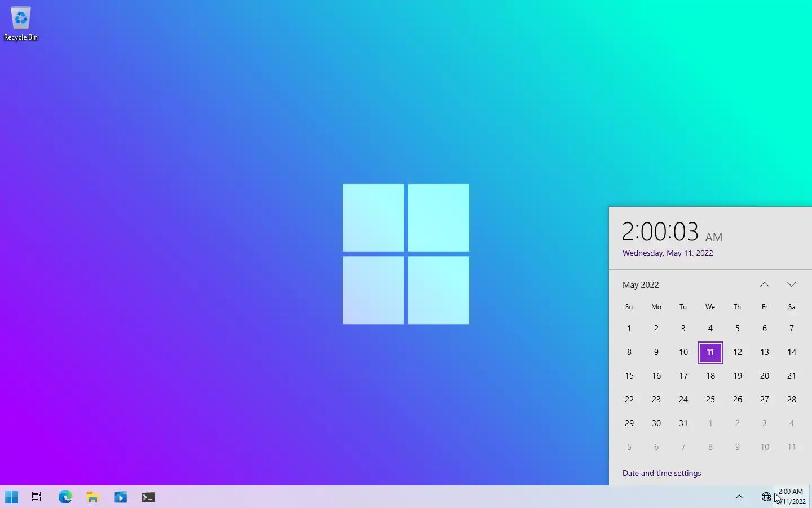Select May 1 in the calendar

click(629, 329)
